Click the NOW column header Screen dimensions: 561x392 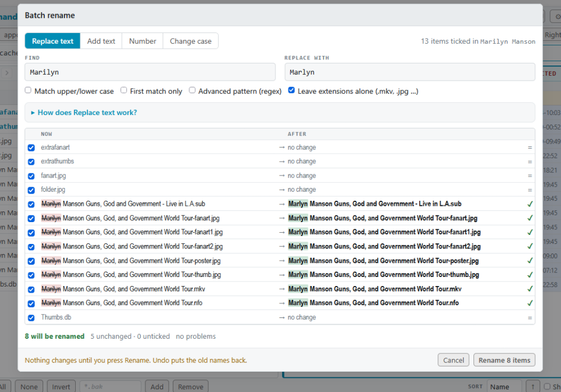[x=47, y=134]
